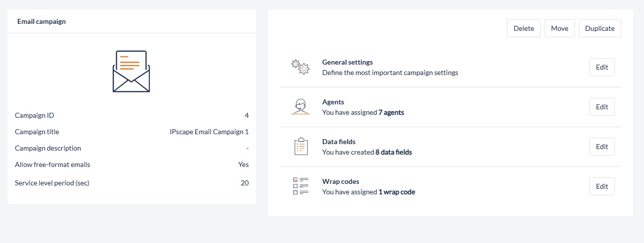This screenshot has width=644, height=243.
Task: Select the Agents heading
Action: (x=333, y=102)
